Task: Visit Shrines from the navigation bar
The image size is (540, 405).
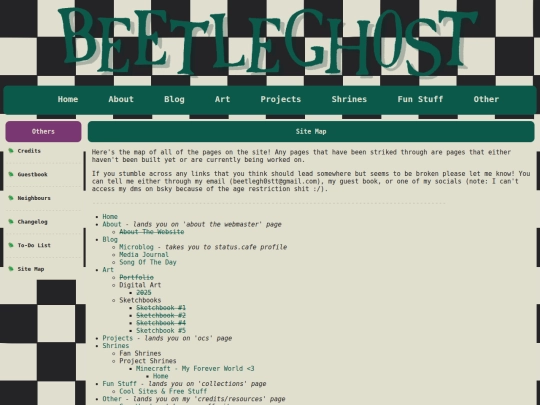Action: coord(349,99)
